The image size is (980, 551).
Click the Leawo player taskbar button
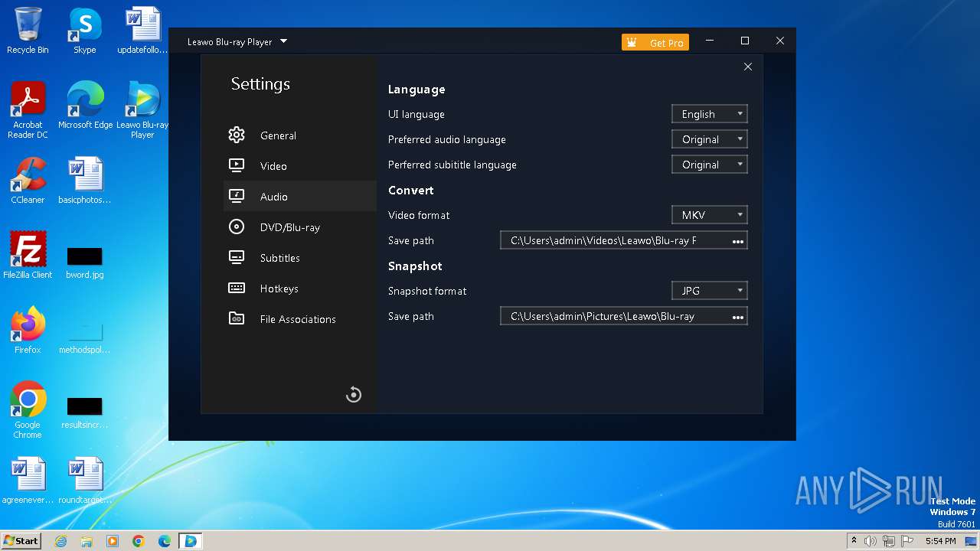(x=190, y=541)
